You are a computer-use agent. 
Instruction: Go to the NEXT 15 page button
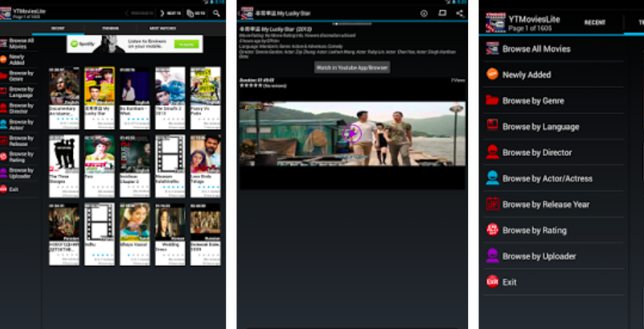tap(171, 13)
